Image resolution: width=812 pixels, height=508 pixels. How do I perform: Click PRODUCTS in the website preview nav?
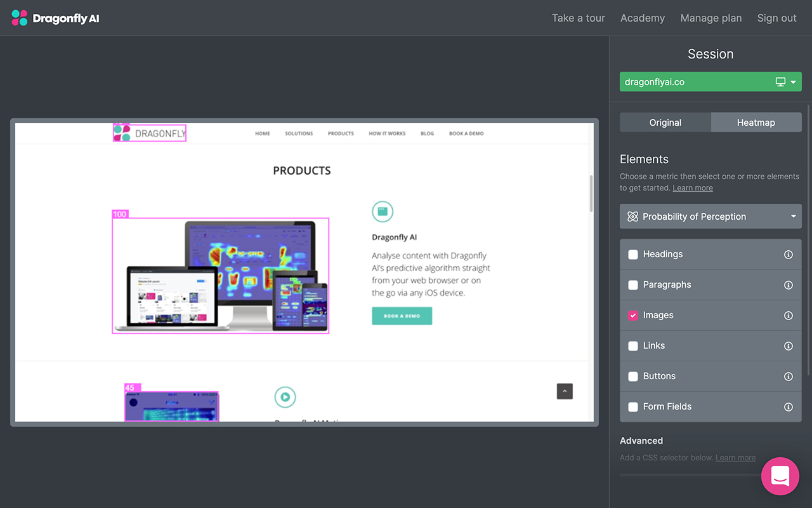pyautogui.click(x=341, y=134)
